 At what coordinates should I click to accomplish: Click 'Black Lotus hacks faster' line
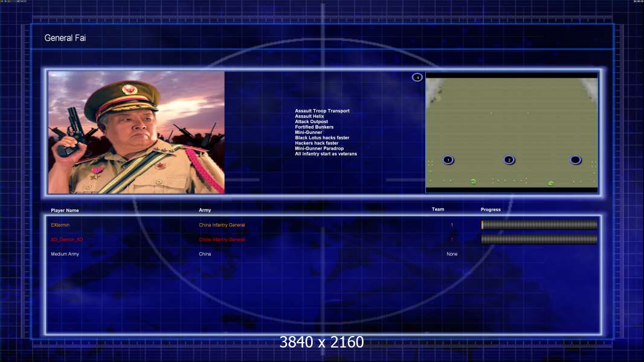click(322, 138)
